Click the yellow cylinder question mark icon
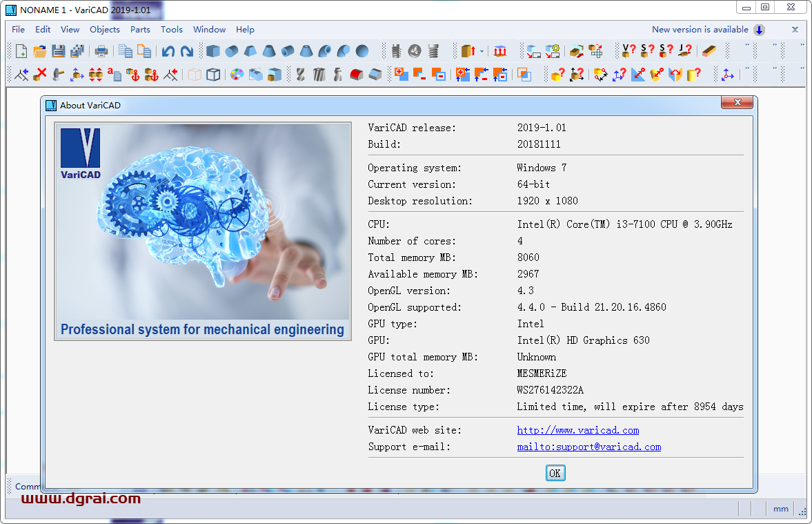The width and height of the screenshot is (812, 524). click(x=693, y=75)
